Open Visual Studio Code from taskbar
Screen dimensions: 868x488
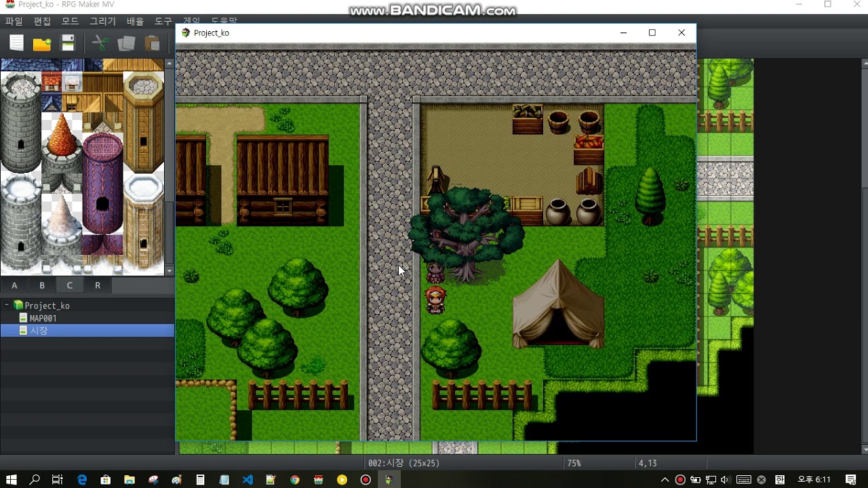click(x=248, y=480)
